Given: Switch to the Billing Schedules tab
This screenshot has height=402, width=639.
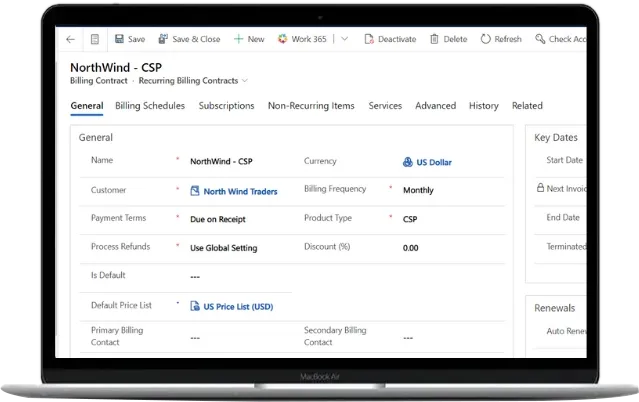Looking at the screenshot, I should point(150,106).
